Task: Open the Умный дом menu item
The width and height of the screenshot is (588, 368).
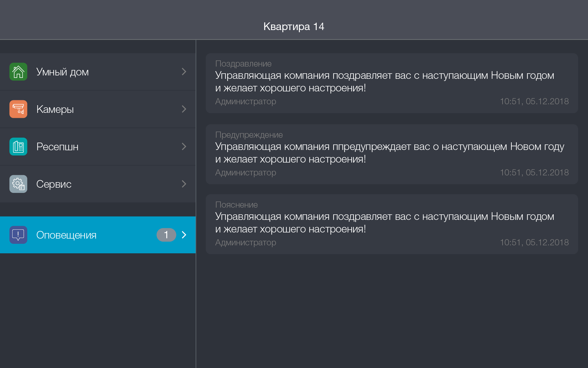Action: point(62,72)
